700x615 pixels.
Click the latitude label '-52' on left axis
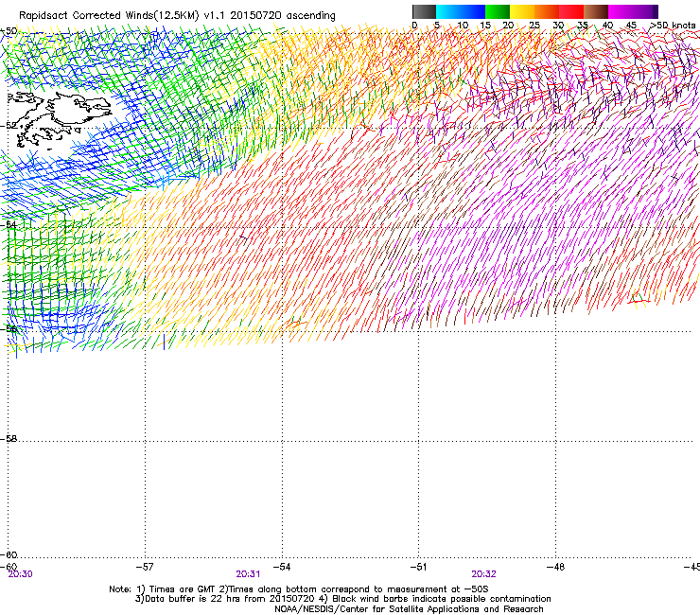point(9,126)
